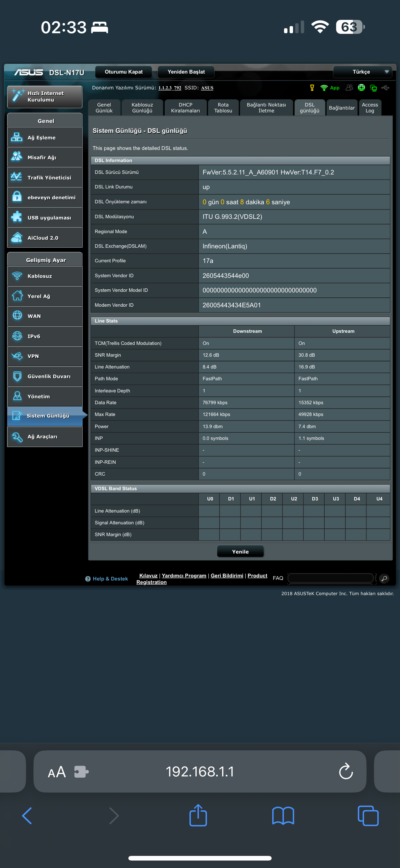The height and width of the screenshot is (868, 400).
Task: Focus the FAQ search input field
Action: (331, 578)
